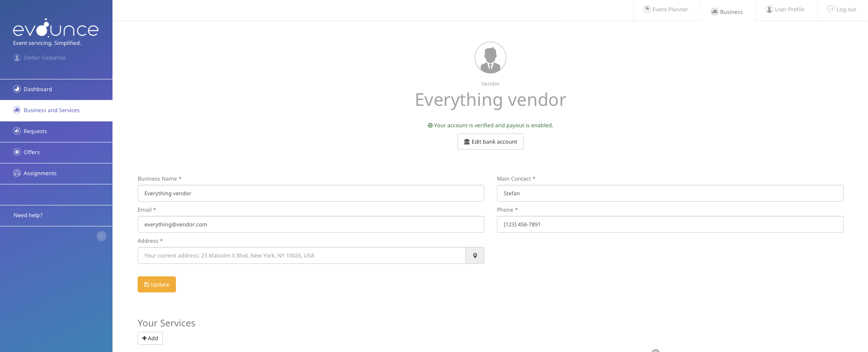
Task: Open the Event Planner tab
Action: (x=667, y=10)
